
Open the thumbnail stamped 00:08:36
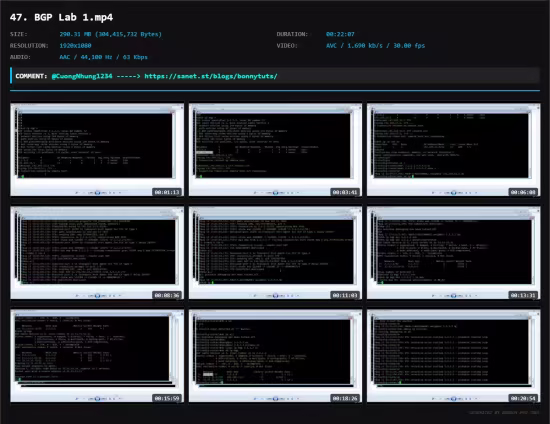(97, 253)
